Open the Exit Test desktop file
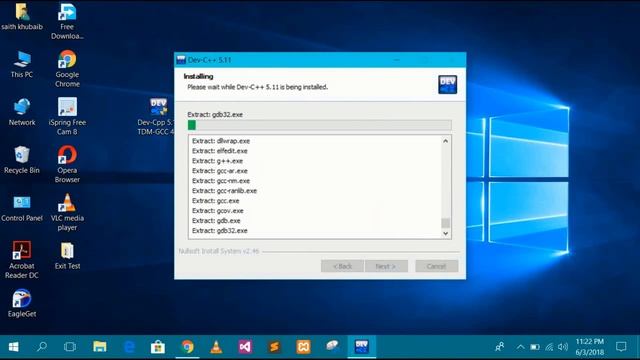This screenshot has width=640, height=360. [x=67, y=256]
